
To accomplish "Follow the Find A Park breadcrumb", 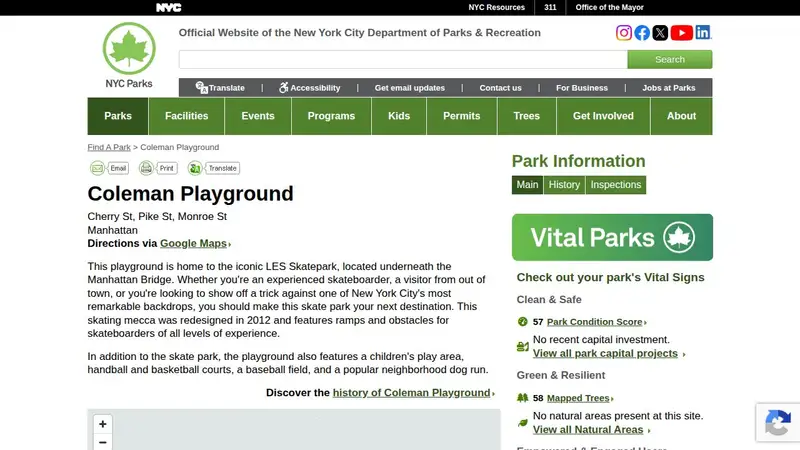I will [109, 147].
